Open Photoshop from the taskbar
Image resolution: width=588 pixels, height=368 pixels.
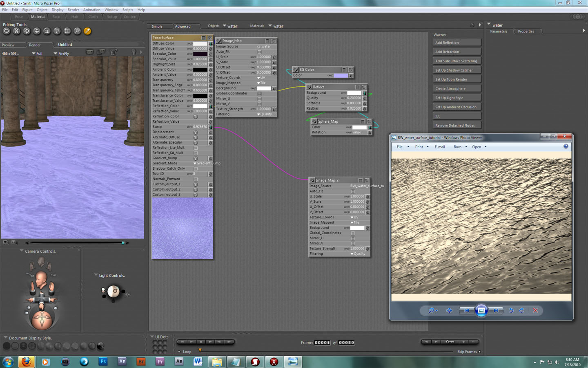(103, 362)
